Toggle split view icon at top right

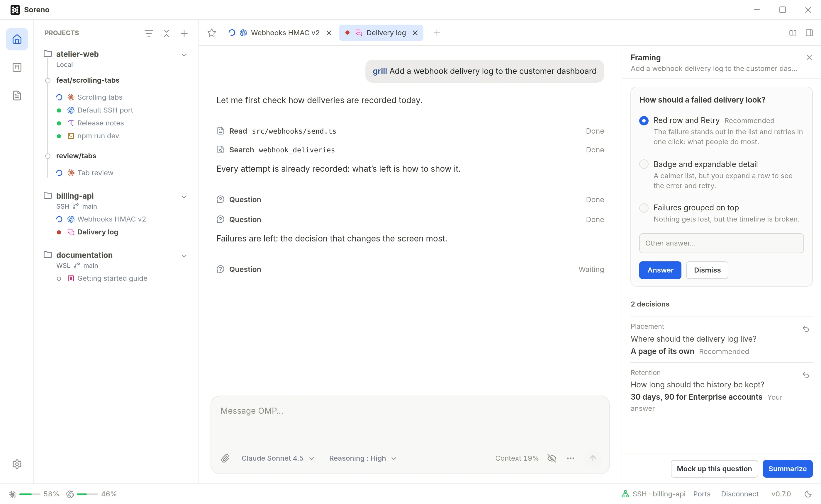click(793, 33)
